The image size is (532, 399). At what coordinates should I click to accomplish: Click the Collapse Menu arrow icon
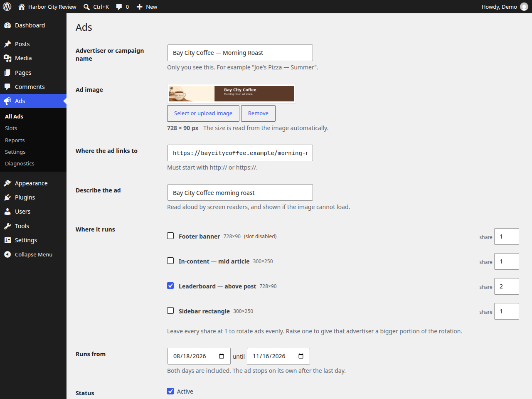coord(7,254)
